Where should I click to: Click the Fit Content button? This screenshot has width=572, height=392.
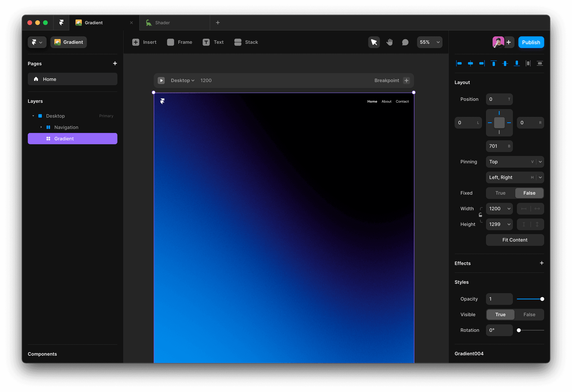514,240
